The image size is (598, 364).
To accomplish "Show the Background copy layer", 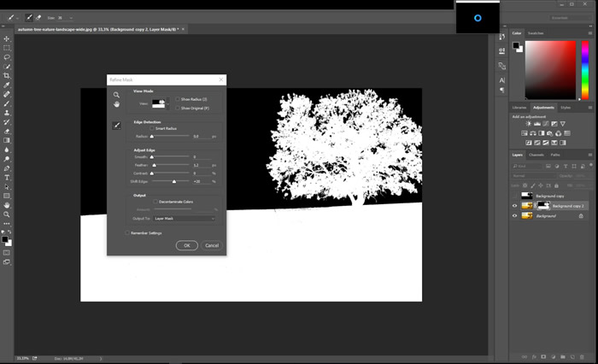I will point(514,196).
